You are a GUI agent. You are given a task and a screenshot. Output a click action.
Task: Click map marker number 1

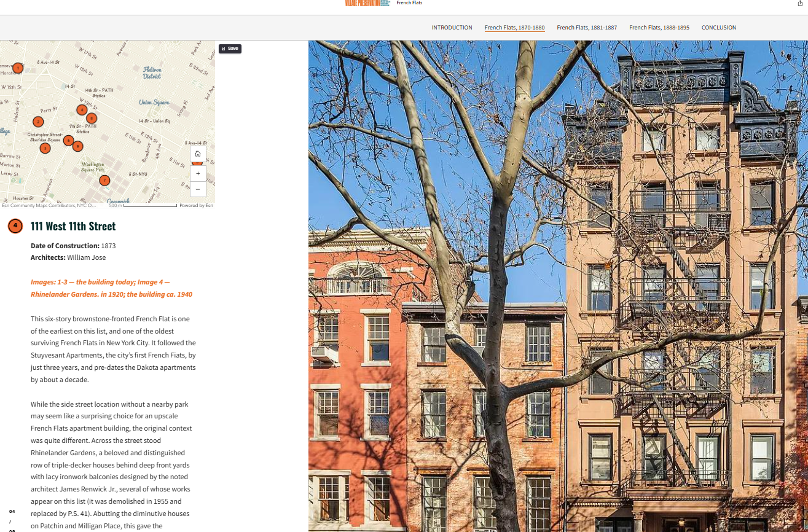coord(18,68)
